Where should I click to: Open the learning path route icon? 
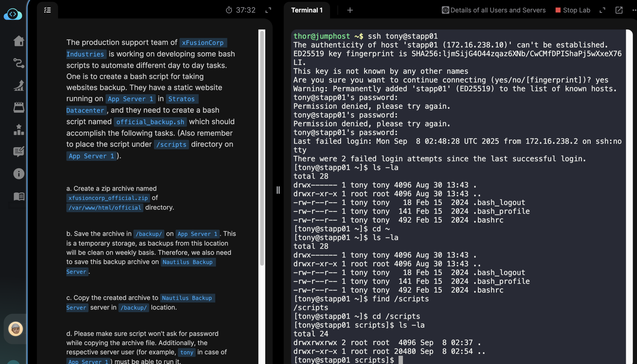tap(19, 63)
